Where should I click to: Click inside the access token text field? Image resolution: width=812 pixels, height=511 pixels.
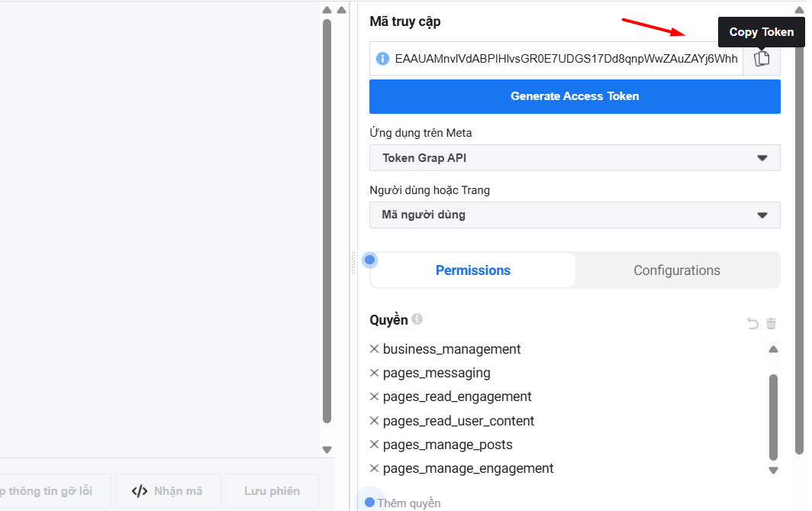pyautogui.click(x=566, y=59)
